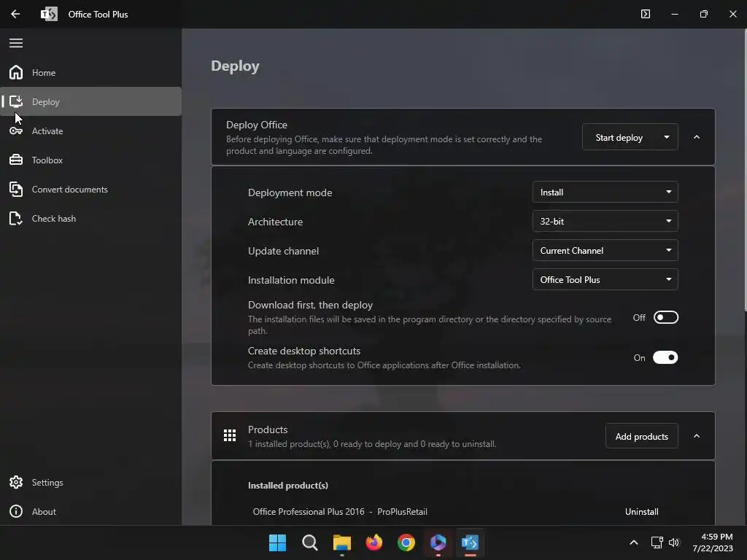Select the Deploy menu label
Viewport: 747px width, 560px height.
(x=46, y=102)
